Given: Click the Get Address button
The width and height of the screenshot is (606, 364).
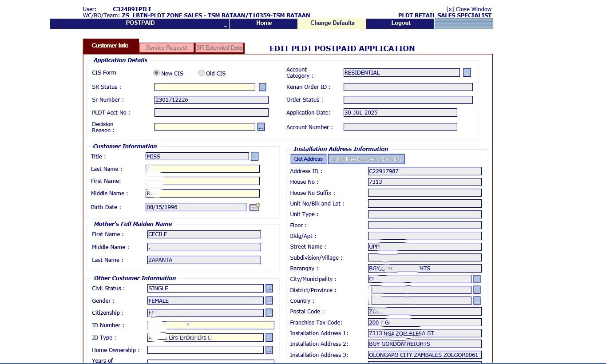Looking at the screenshot, I should 309,159.
